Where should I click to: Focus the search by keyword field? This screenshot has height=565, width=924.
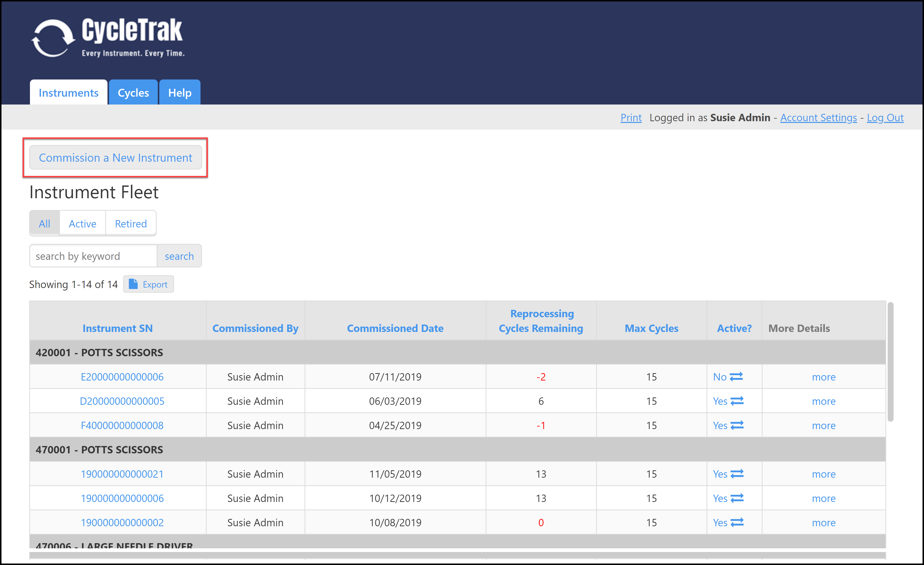coord(93,256)
